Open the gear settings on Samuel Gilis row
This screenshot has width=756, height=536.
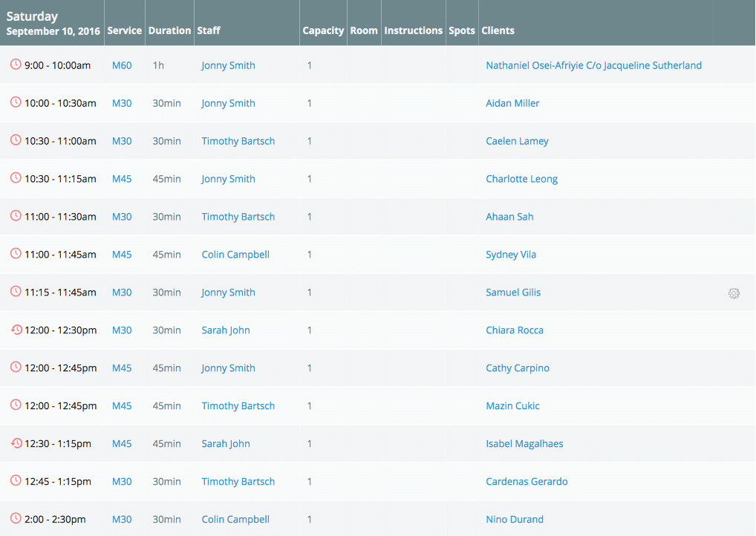click(x=734, y=293)
